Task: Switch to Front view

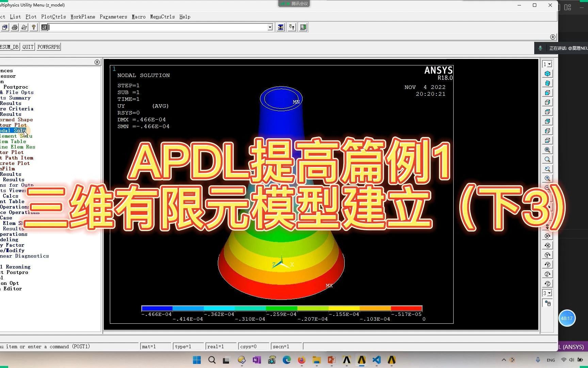Action: 548,93
